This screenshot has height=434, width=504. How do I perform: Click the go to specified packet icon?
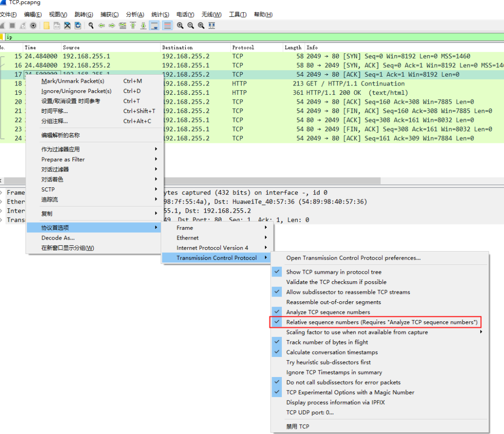[122, 25]
